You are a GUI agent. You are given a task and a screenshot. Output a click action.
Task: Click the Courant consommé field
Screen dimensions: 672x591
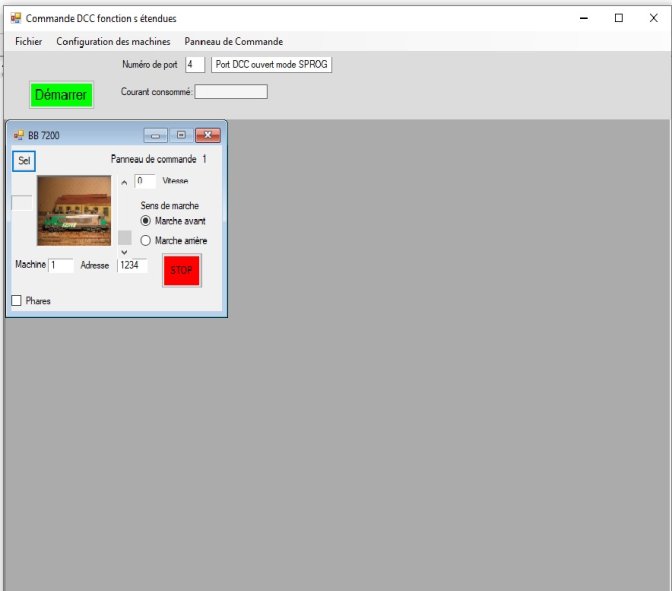(231, 92)
